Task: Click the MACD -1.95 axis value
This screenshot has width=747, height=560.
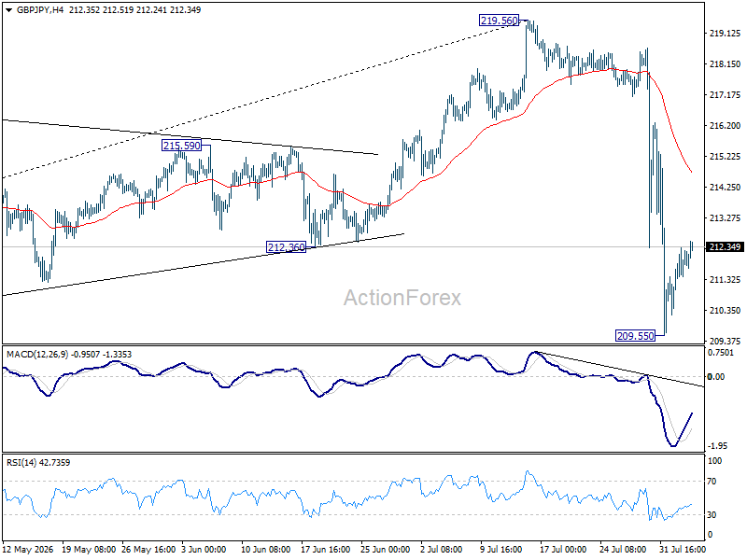Action: [x=717, y=446]
